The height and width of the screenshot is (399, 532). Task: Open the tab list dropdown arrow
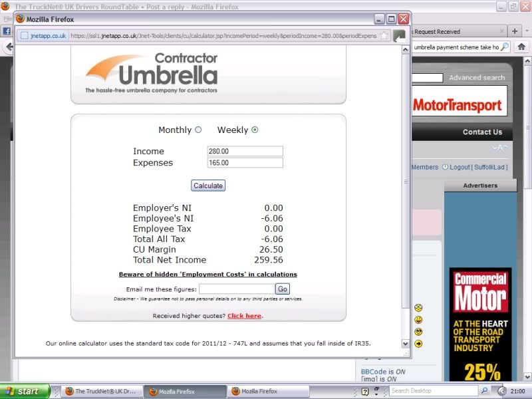click(527, 31)
